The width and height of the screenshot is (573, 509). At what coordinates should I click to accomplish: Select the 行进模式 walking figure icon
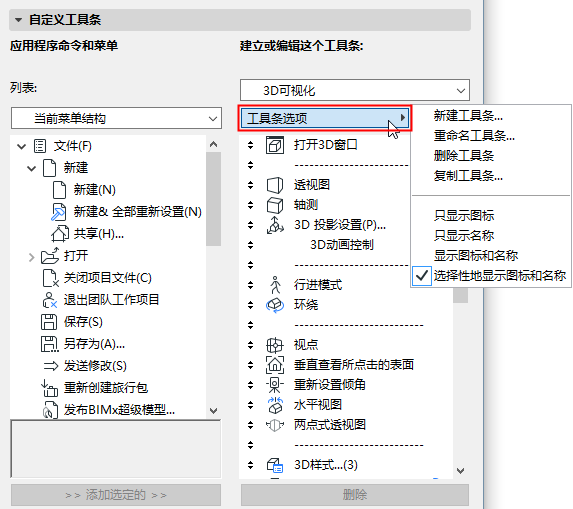tap(275, 285)
